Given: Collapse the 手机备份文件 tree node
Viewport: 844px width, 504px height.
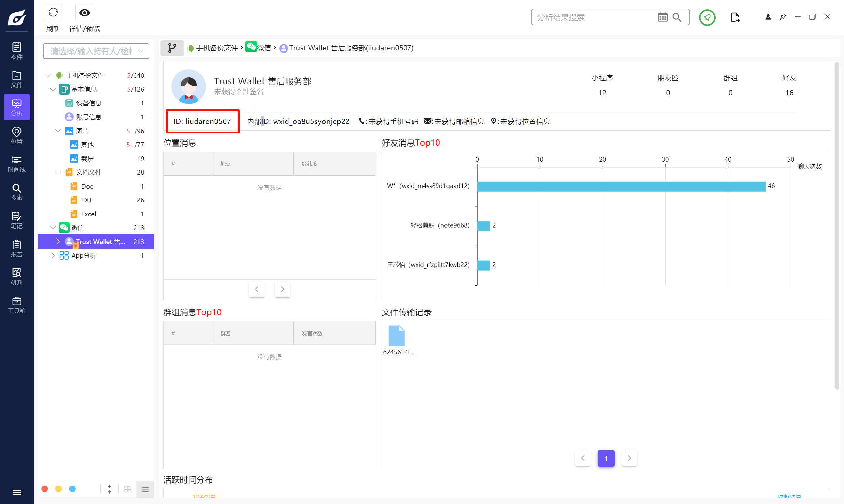Looking at the screenshot, I should point(48,75).
